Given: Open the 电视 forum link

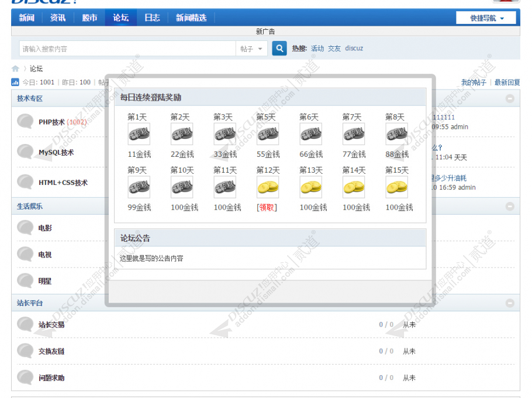Looking at the screenshot, I should click(45, 255).
